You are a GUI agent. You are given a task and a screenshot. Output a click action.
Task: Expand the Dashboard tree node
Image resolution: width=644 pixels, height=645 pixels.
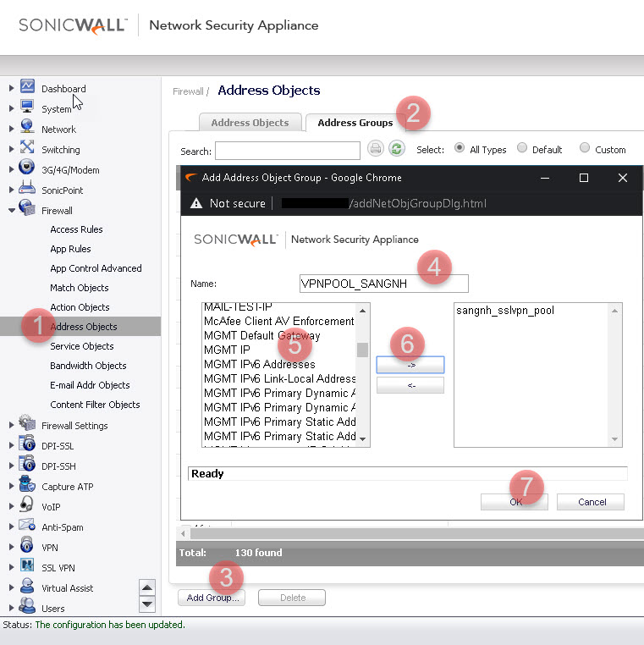point(12,88)
